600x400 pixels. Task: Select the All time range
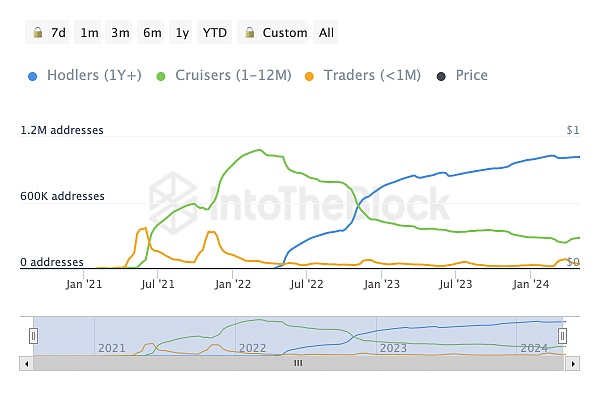(327, 32)
